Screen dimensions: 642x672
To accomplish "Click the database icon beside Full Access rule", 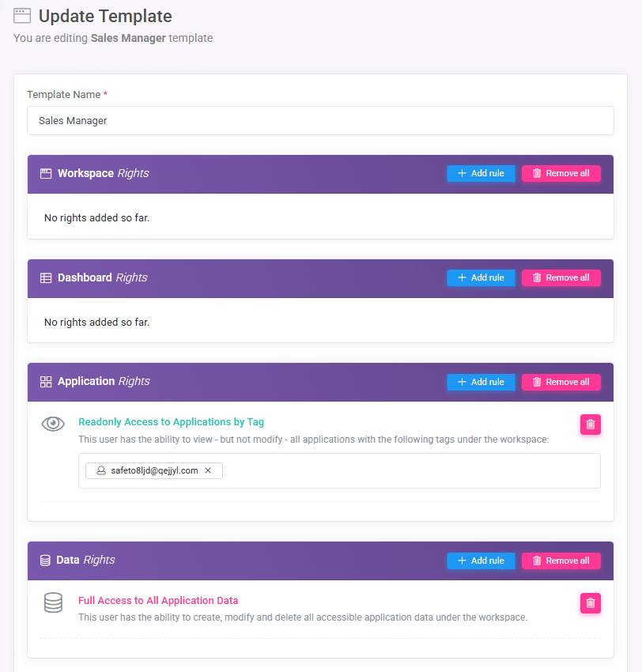I will coord(54,602).
